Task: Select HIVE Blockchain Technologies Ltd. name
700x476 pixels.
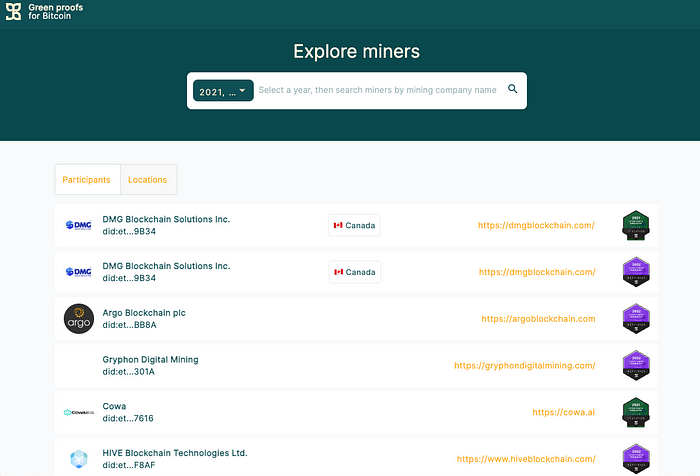Action: (x=175, y=453)
